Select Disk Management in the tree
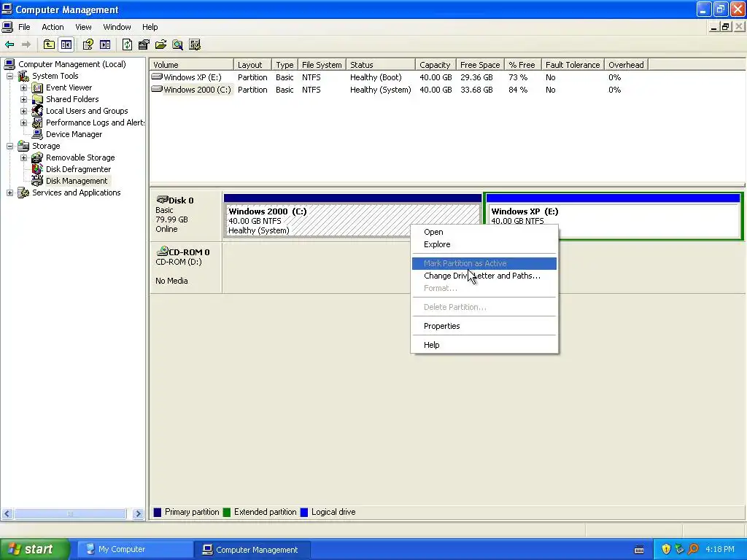 (x=77, y=181)
